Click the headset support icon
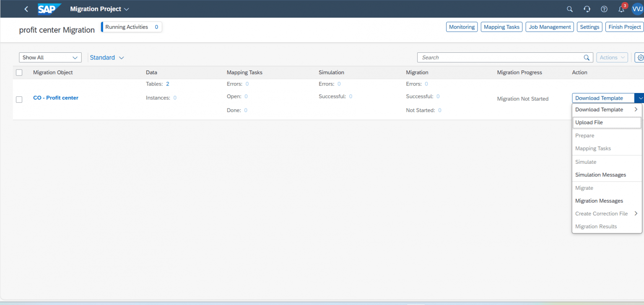The width and height of the screenshot is (644, 305). 587,9
